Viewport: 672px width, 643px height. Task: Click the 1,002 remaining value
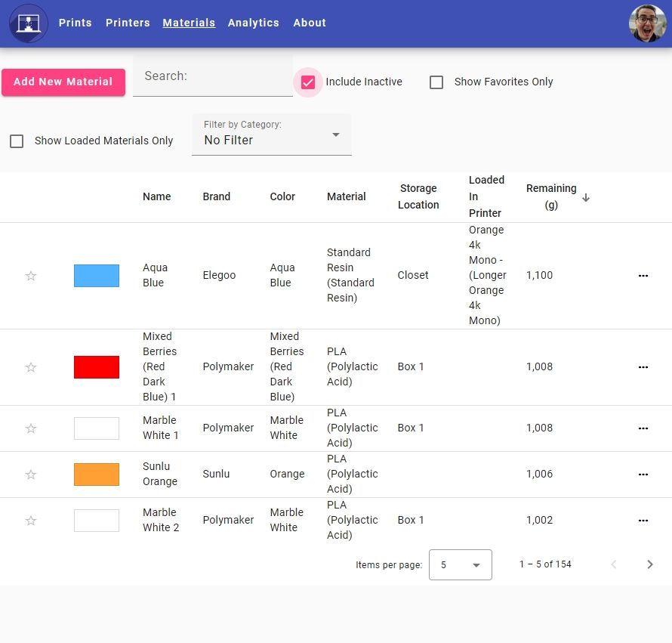(539, 520)
